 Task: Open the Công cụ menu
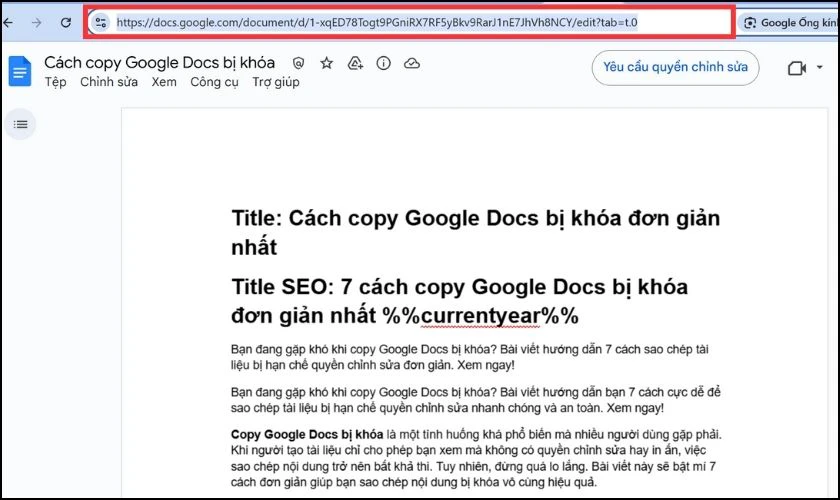coord(214,82)
